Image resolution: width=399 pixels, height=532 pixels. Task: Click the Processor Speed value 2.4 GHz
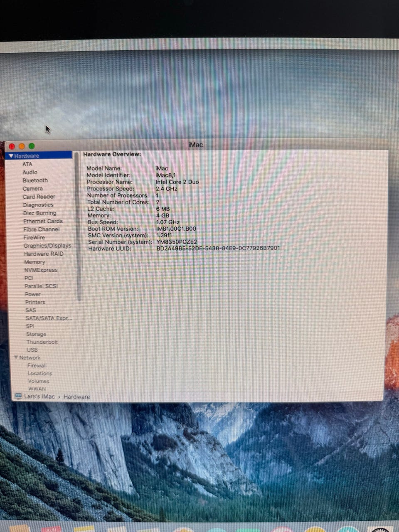click(x=167, y=189)
